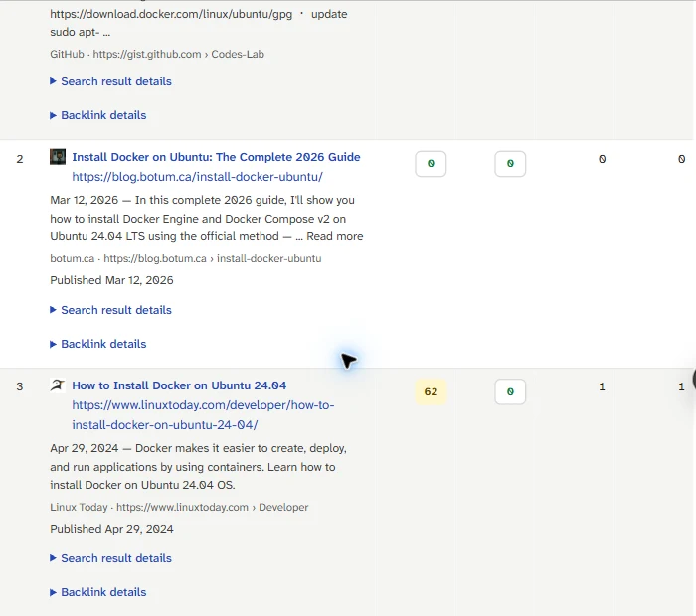Expand Backlink details under the GitHub gist result
The height and width of the screenshot is (616, 696).
[x=98, y=115]
